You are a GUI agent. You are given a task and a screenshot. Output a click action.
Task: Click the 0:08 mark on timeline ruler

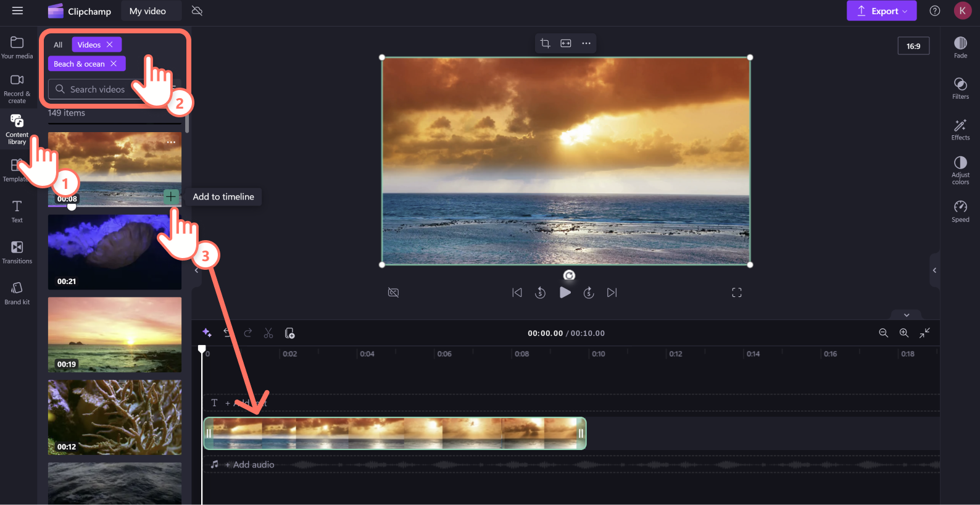(x=521, y=354)
